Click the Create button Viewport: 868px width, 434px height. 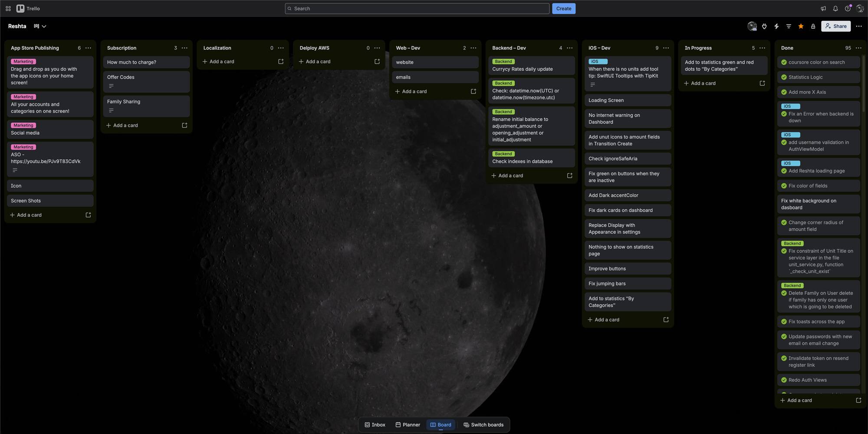[564, 9]
